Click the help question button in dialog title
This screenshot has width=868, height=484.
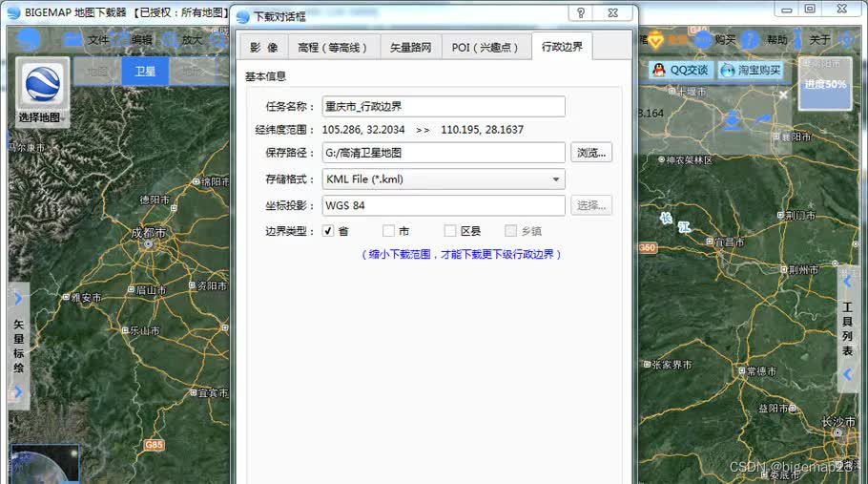click(581, 13)
